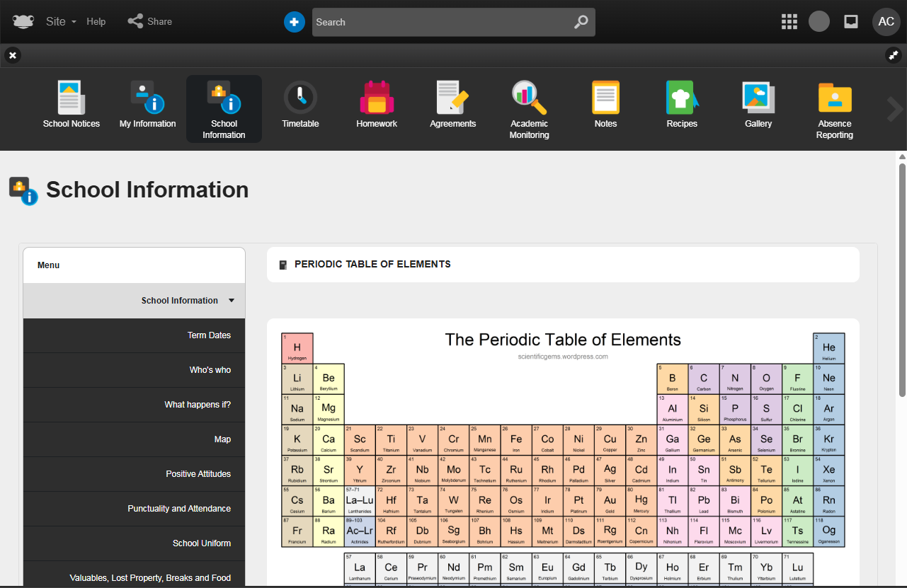
Task: Open the Gallery icon
Action: [x=758, y=98]
